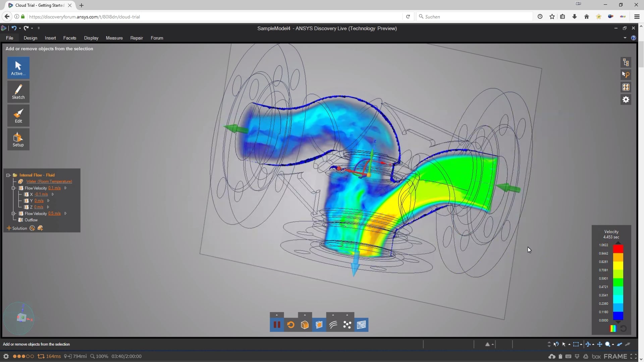The image size is (644, 362).
Task: Show results on the solid body
Action: point(305,325)
